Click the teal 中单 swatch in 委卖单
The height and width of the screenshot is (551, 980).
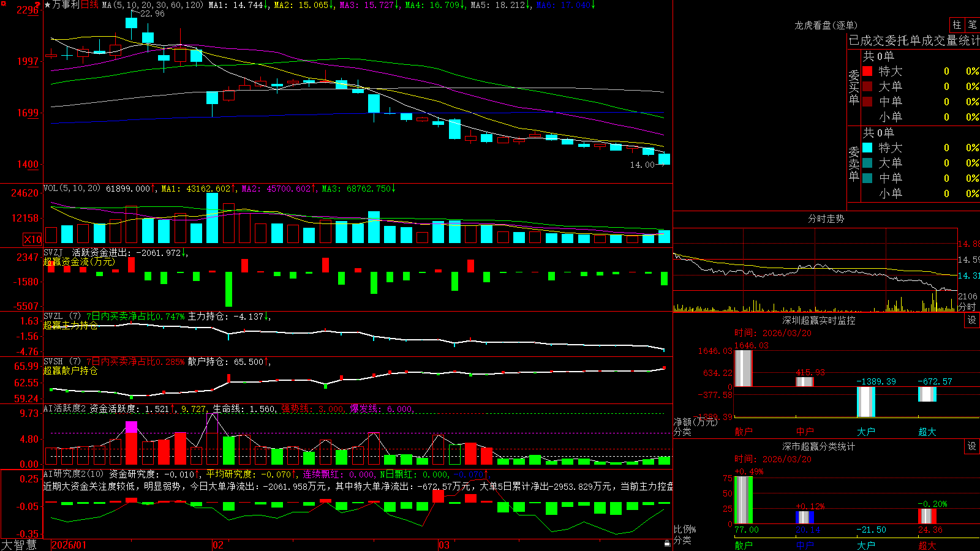tap(867, 178)
